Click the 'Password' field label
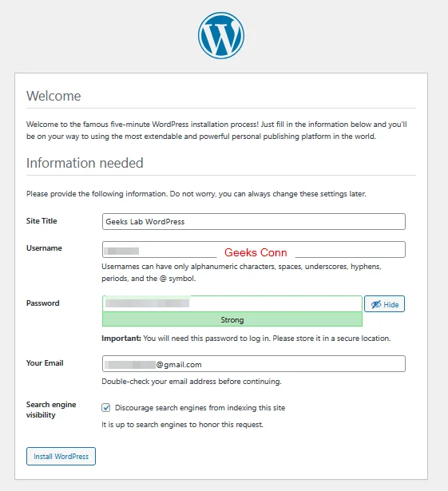Screen dimensions: 448x491 [43, 303]
